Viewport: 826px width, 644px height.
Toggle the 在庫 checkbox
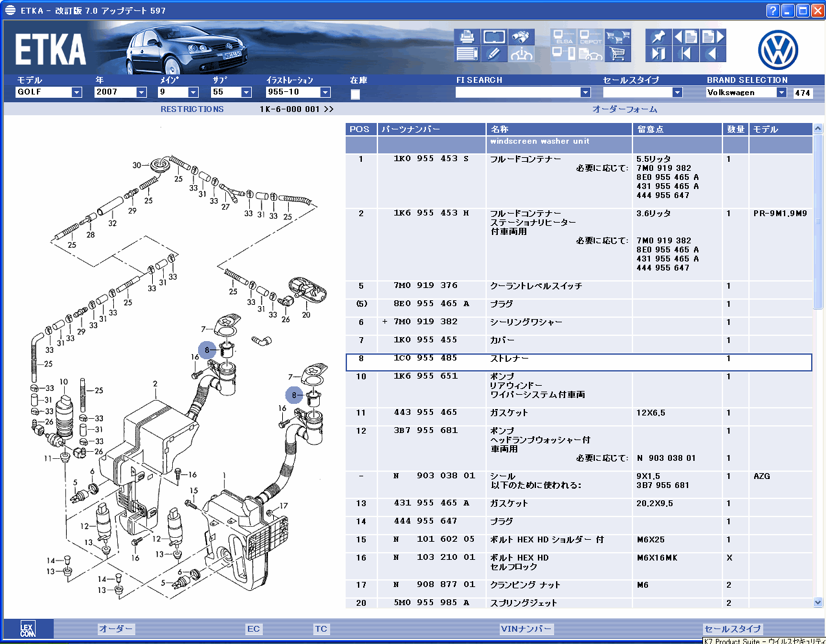click(x=355, y=94)
